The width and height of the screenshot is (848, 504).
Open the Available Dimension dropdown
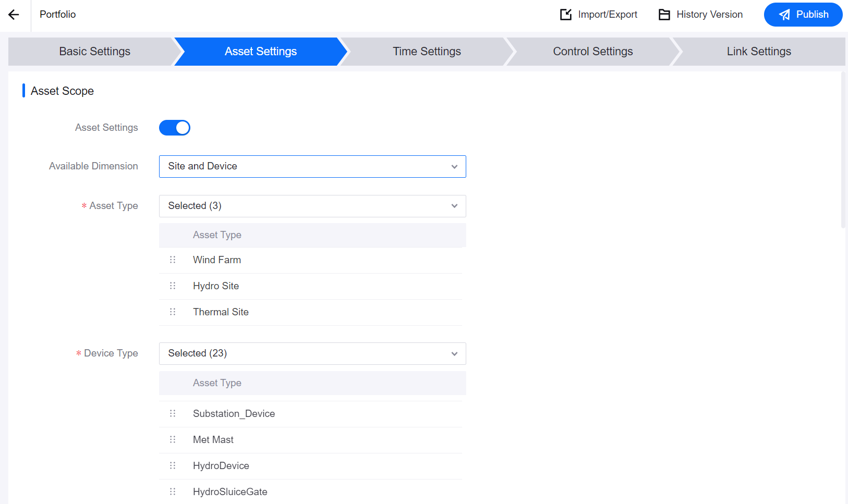[x=312, y=166]
